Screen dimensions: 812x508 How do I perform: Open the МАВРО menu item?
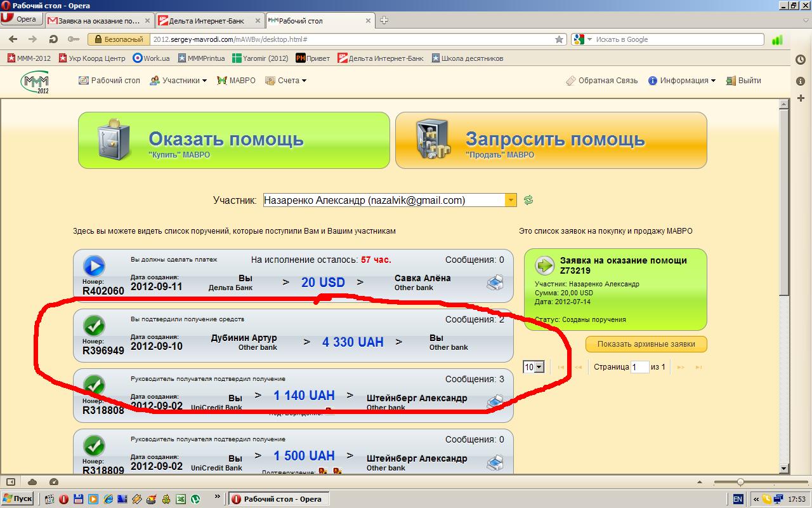(236, 81)
